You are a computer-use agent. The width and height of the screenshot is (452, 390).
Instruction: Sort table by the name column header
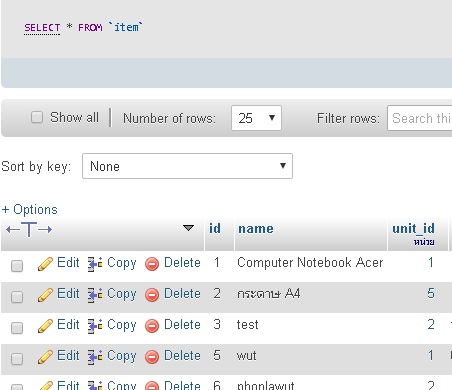pos(256,229)
